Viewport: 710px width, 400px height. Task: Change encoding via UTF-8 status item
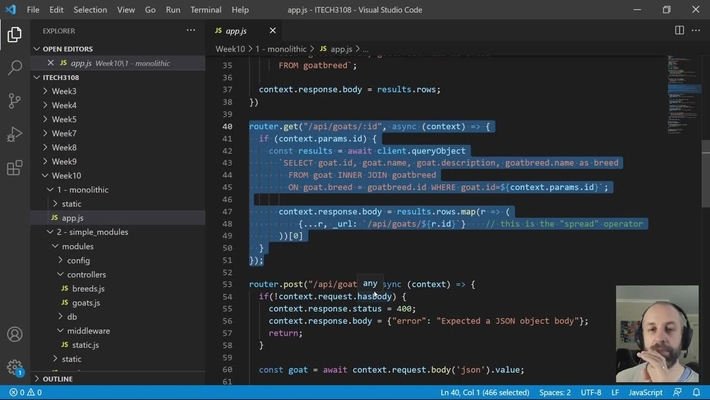591,392
